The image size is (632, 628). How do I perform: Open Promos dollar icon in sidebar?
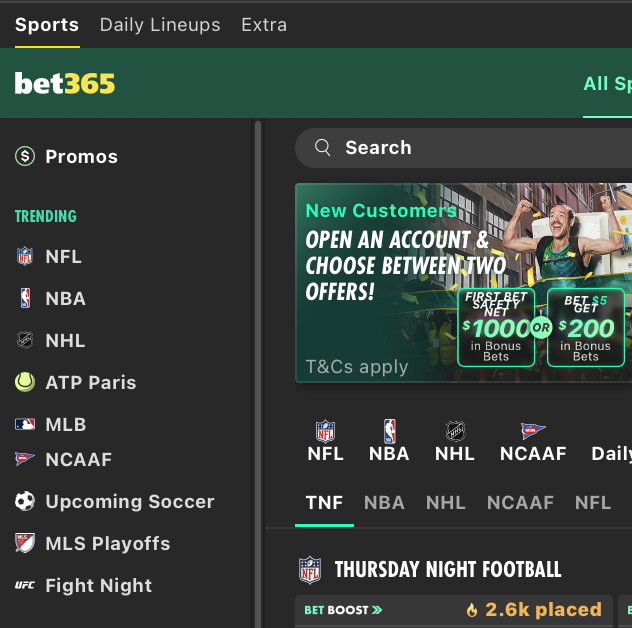coord(25,156)
